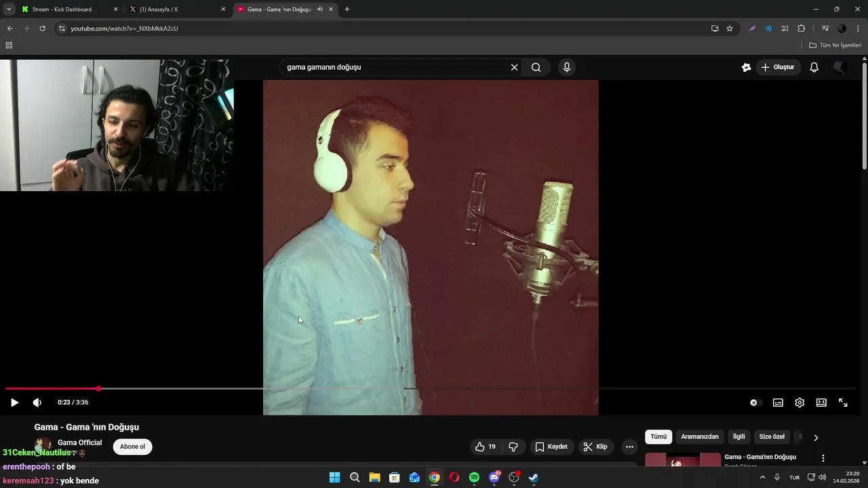Open the blue sound-wave extension
868x488 pixels.
[768, 28]
